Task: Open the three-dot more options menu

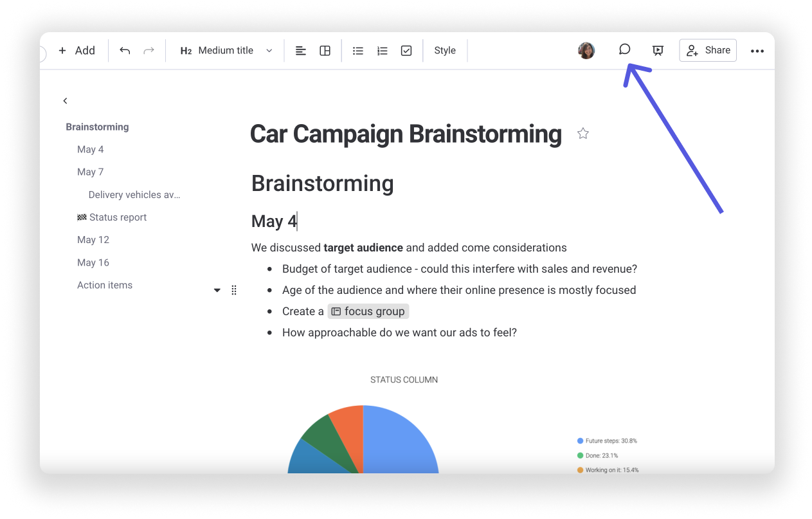Action: 757,51
